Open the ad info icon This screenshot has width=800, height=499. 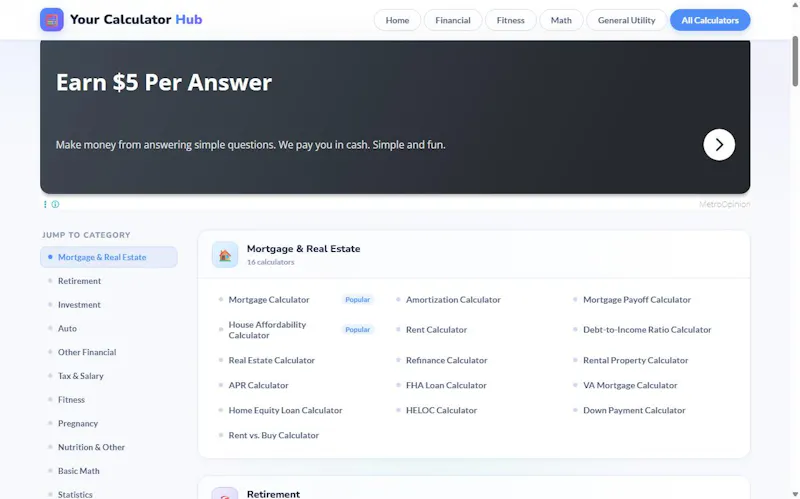(55, 204)
